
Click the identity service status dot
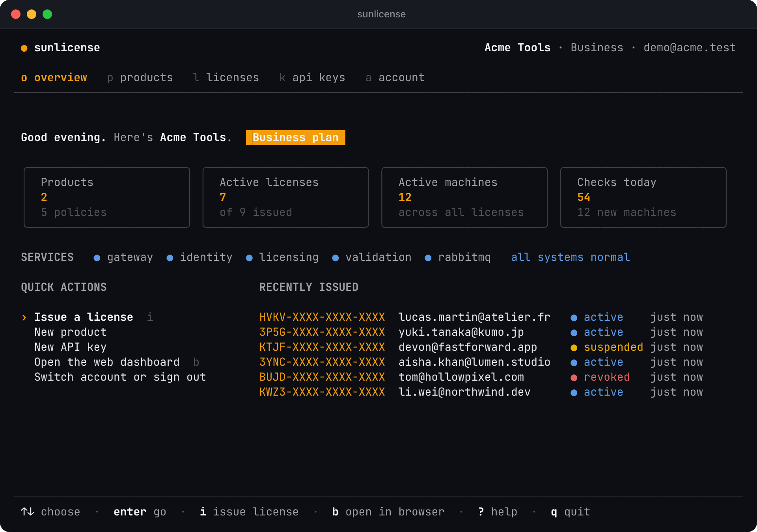point(170,258)
